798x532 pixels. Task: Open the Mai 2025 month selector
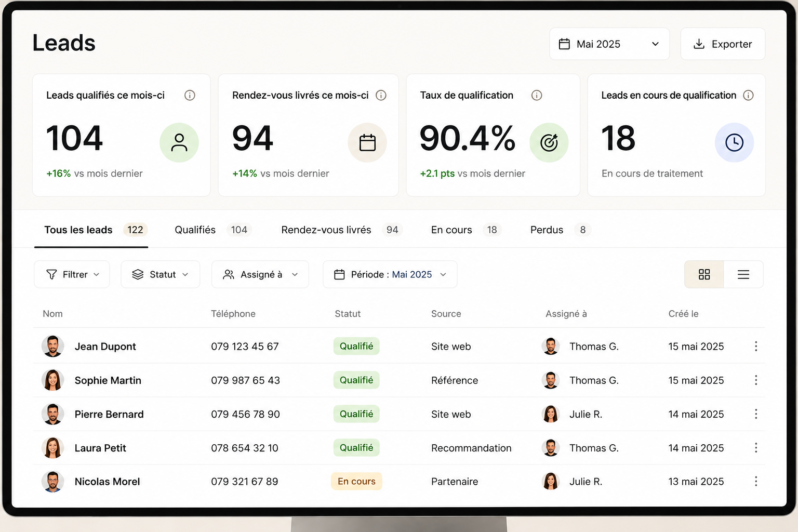(x=609, y=44)
